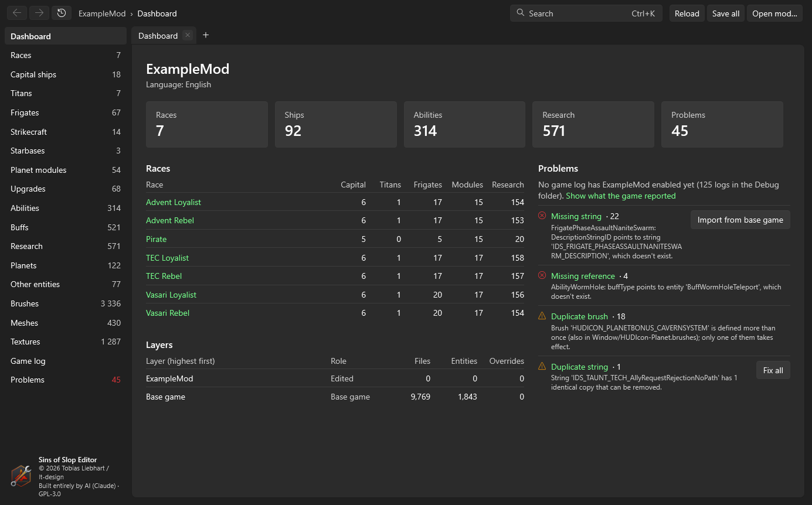Click ExampleMod in the breadcrumb
Screen dimensions: 812x505
[102, 13]
